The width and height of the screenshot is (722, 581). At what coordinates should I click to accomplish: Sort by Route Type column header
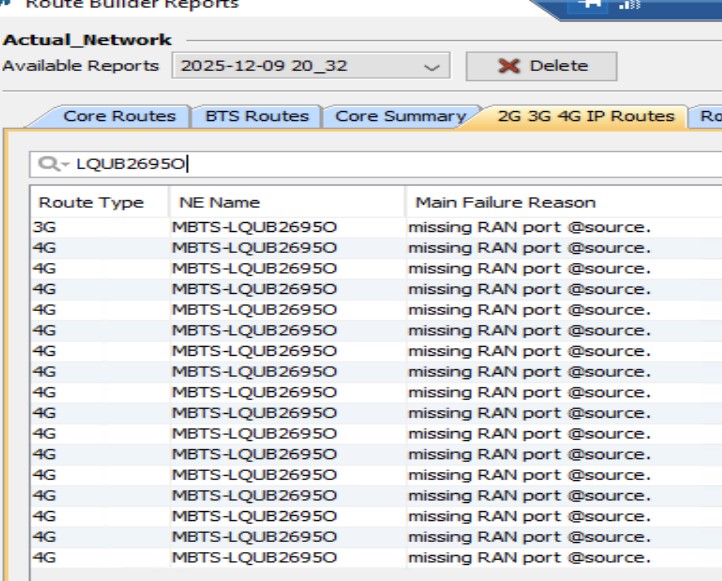[x=91, y=202]
